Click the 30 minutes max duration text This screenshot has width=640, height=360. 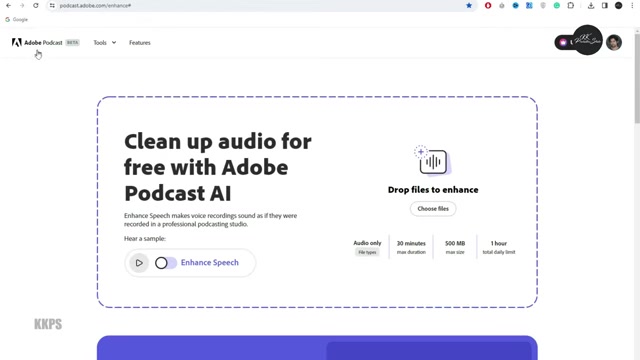pyautogui.click(x=411, y=247)
